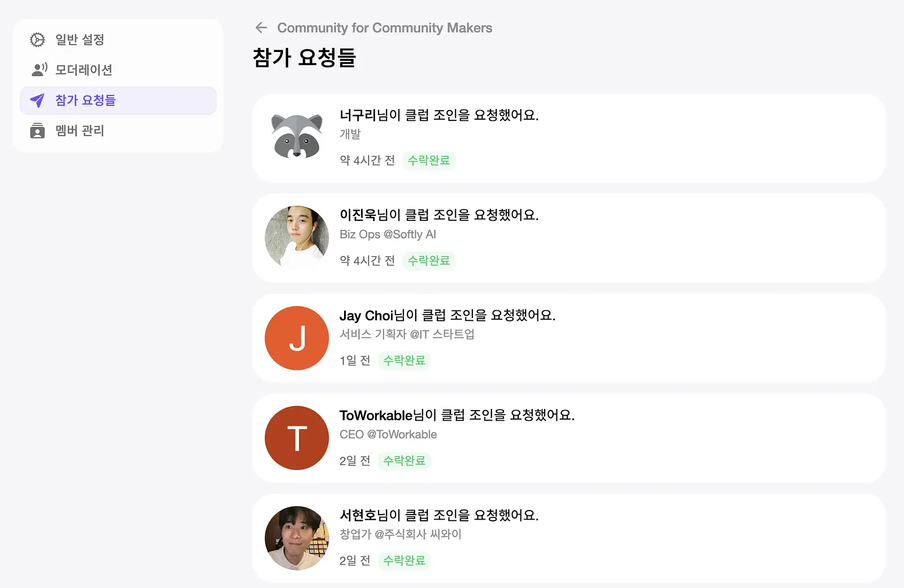Screen dimensions: 904x588
Task: Click 너구리's raccoon avatar
Action: (x=297, y=137)
